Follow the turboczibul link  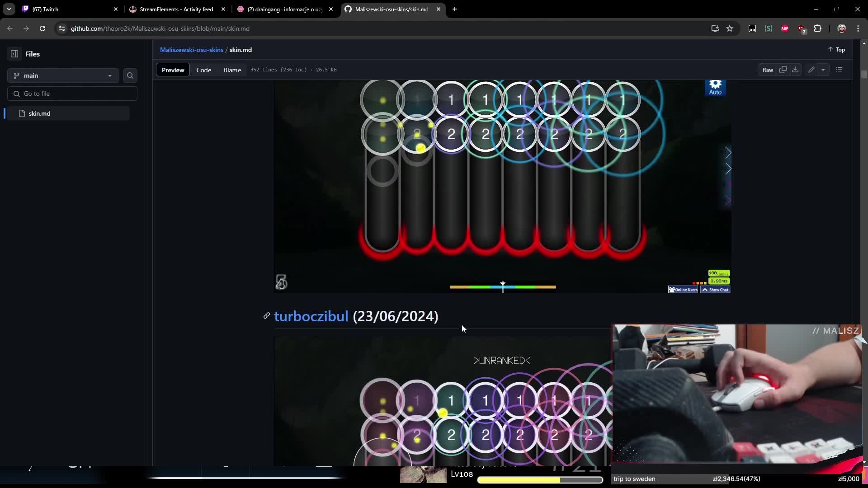311,316
